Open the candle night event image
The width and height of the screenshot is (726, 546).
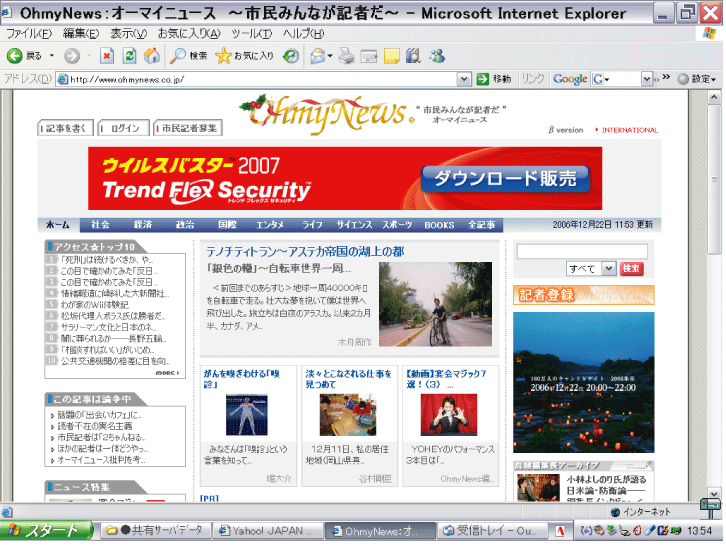583,382
